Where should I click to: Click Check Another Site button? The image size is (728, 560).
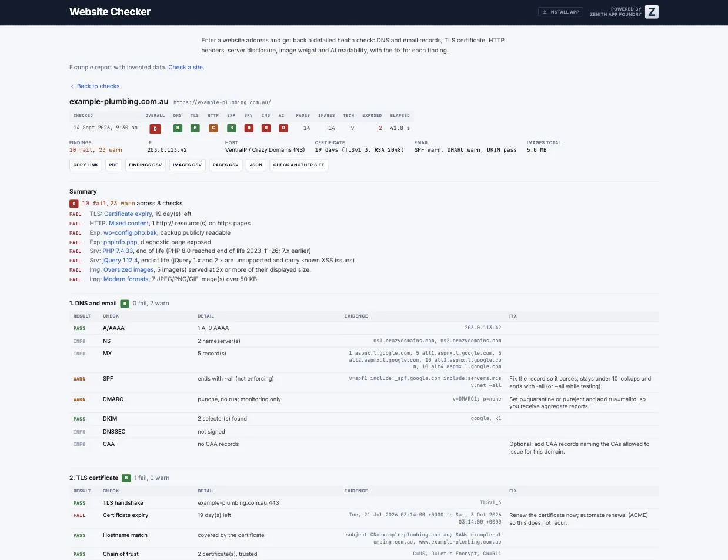tap(299, 165)
